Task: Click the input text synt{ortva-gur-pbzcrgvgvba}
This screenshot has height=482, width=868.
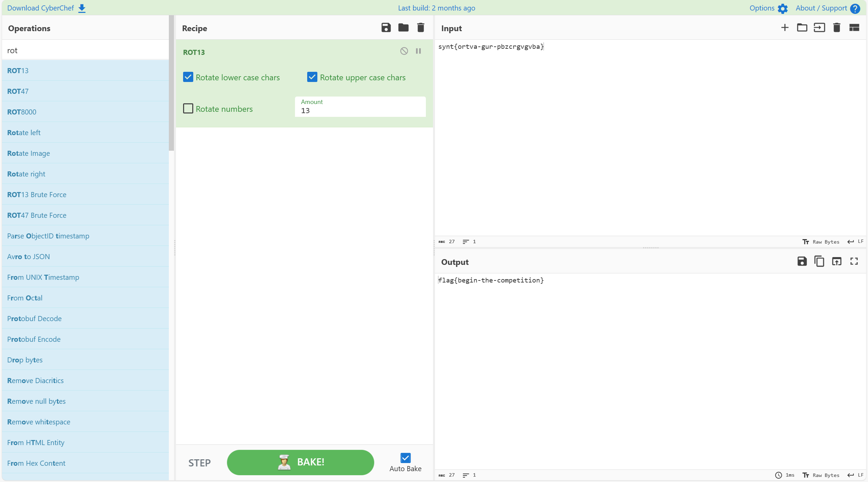Action: coord(491,47)
